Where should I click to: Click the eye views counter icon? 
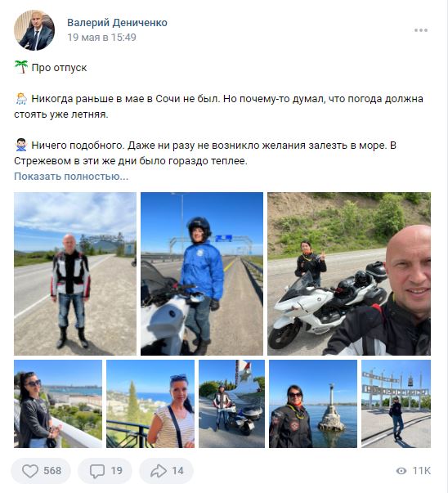pos(401,471)
